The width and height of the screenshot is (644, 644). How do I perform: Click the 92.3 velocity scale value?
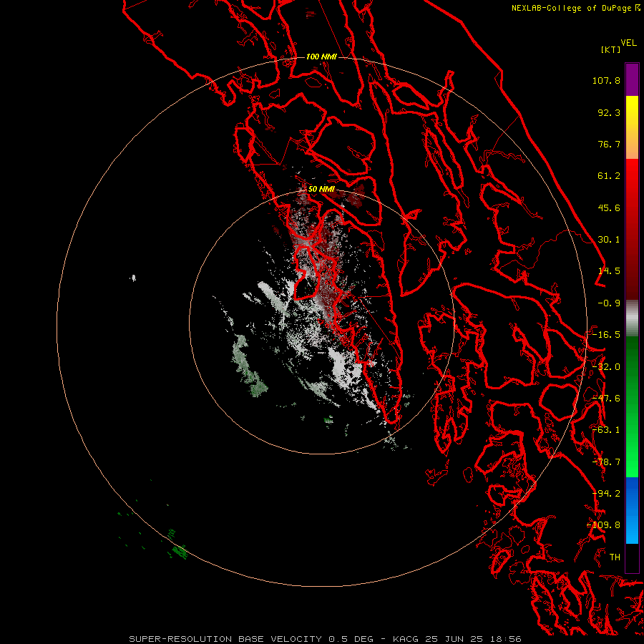[x=609, y=112]
